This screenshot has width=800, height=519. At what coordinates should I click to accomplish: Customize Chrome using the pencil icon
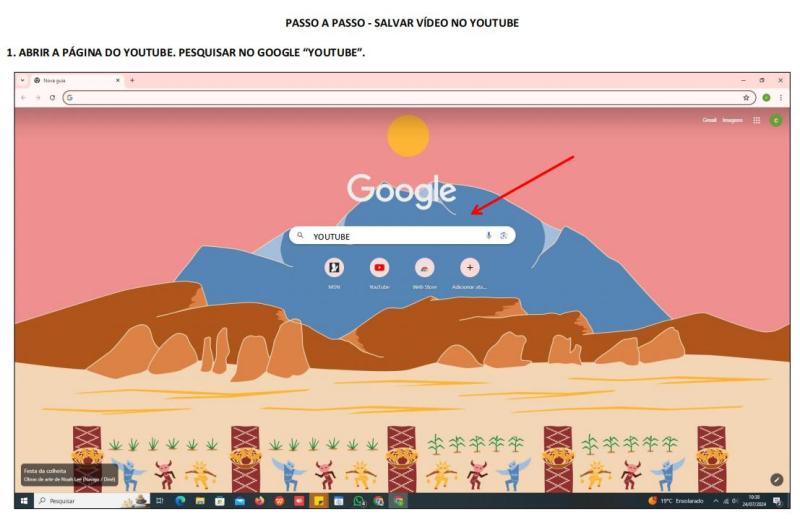pyautogui.click(x=776, y=479)
